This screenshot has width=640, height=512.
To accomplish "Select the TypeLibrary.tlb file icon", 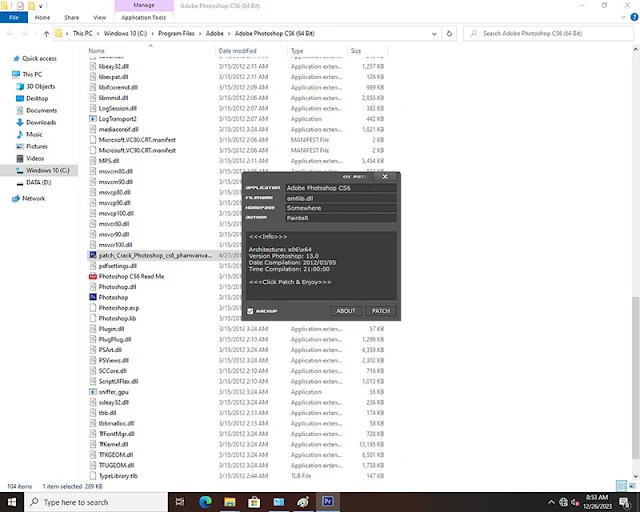I will 93,476.
